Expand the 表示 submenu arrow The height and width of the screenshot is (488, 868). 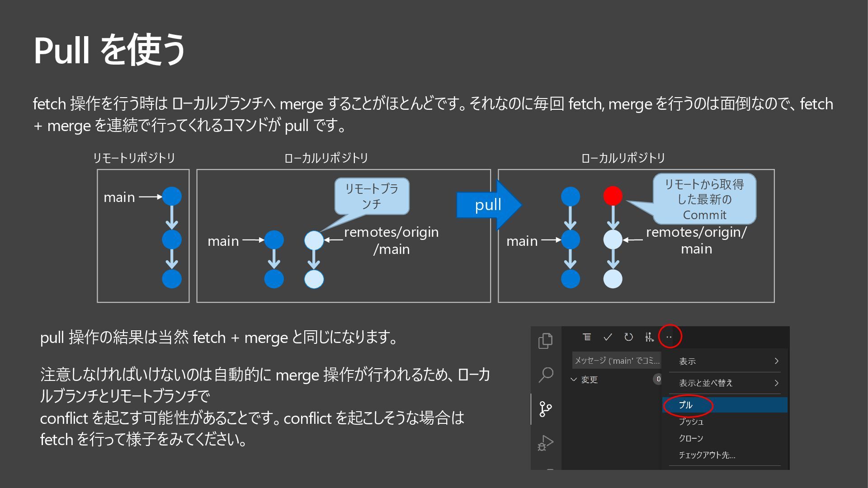[776, 361]
